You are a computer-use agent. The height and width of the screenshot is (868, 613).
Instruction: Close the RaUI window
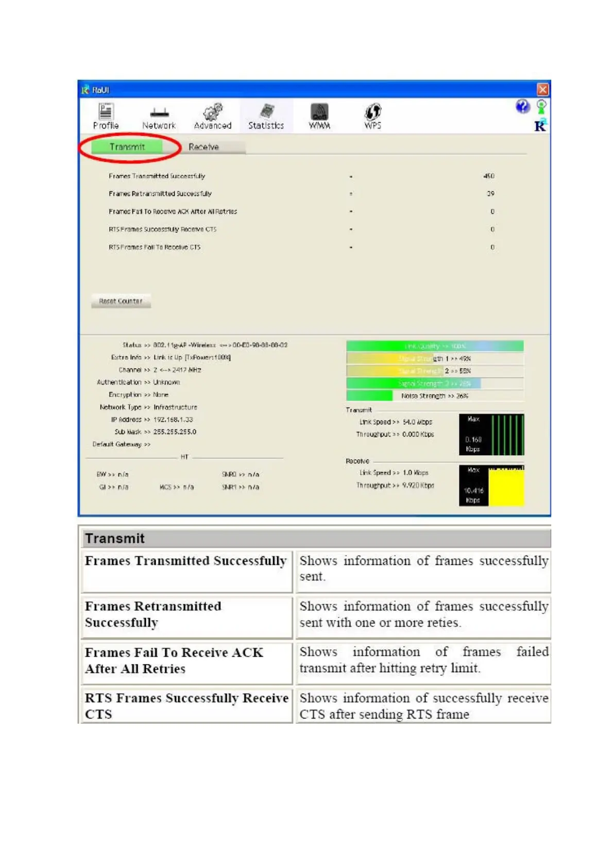pos(542,90)
